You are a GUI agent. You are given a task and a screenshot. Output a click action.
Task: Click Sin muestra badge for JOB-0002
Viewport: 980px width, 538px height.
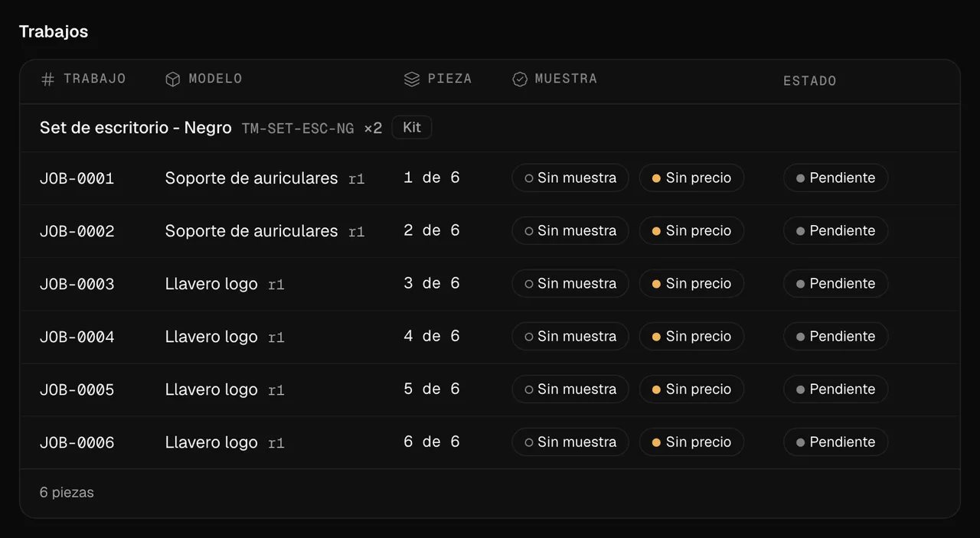coord(570,230)
